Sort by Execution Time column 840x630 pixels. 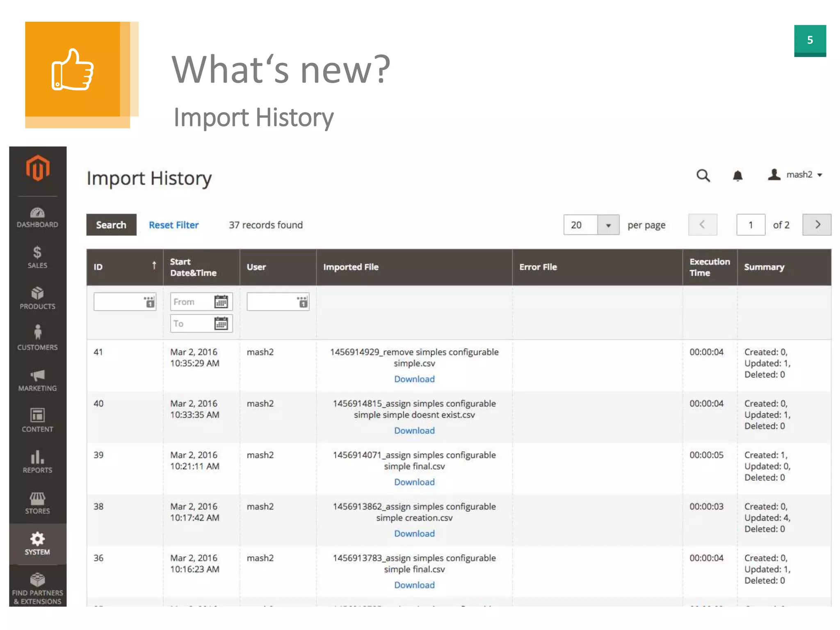(x=710, y=267)
